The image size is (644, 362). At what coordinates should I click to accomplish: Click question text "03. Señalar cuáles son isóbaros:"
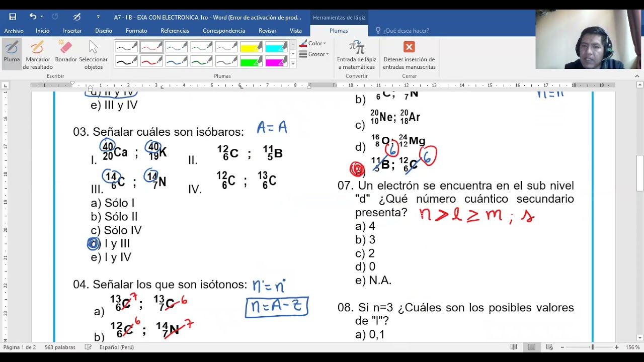click(158, 132)
